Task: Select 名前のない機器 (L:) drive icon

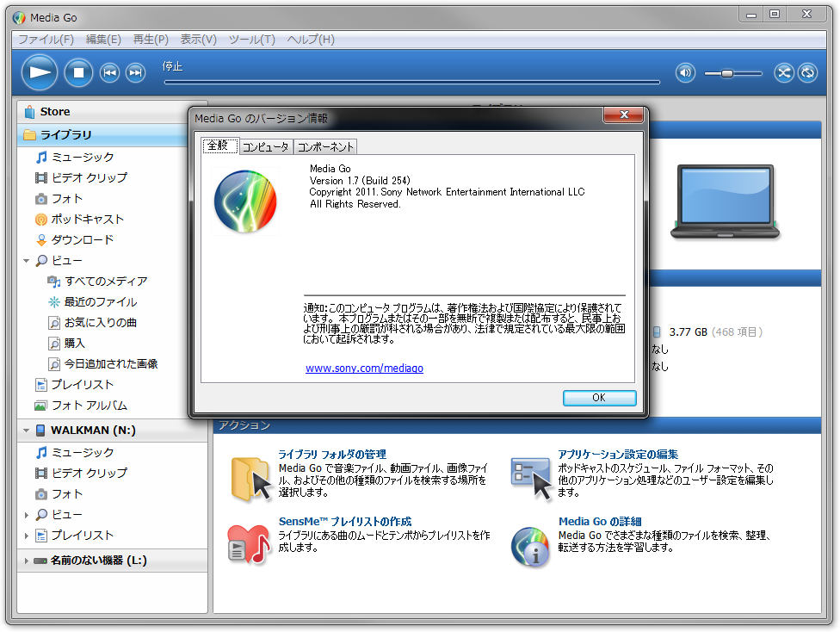Action: 40,561
